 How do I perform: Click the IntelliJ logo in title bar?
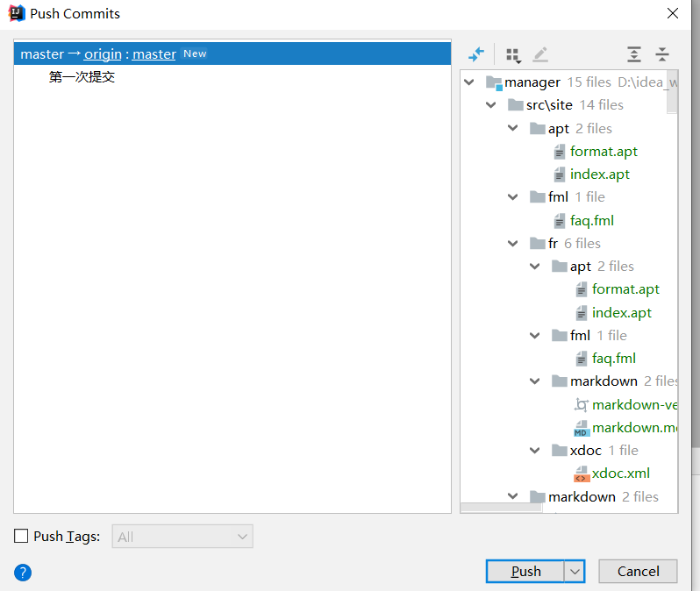tap(16, 13)
